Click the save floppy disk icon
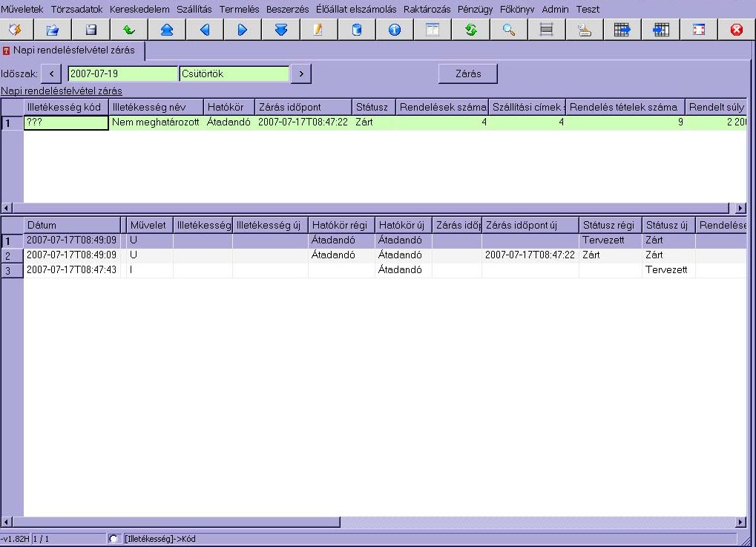Screen dimensions: 756x547 (91, 30)
